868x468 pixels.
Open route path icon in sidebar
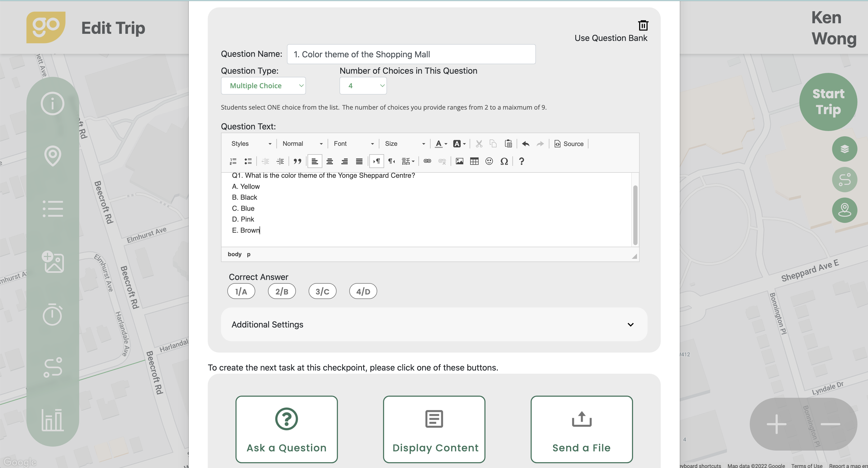click(53, 367)
